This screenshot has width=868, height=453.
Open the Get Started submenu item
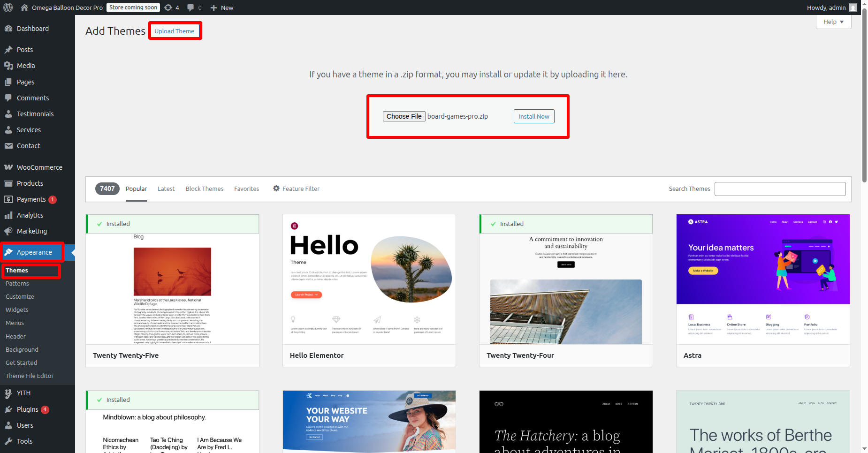[x=21, y=363]
